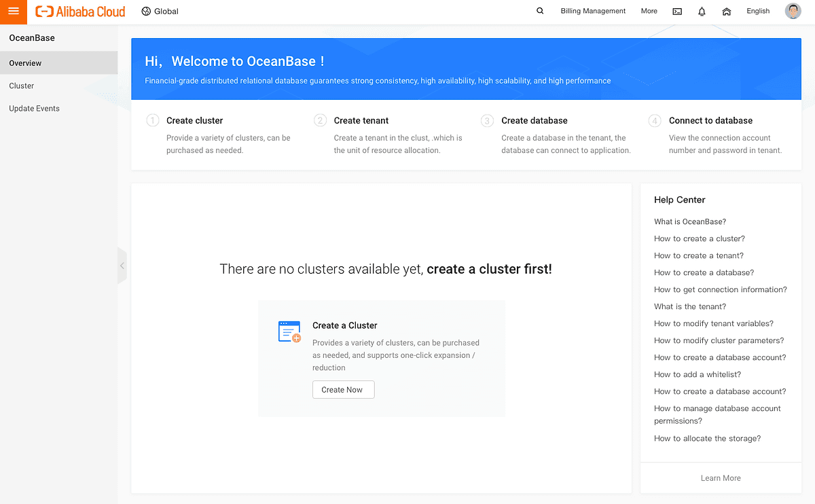The width and height of the screenshot is (815, 504).
Task: Click the welcome banner title text
Action: click(x=234, y=61)
